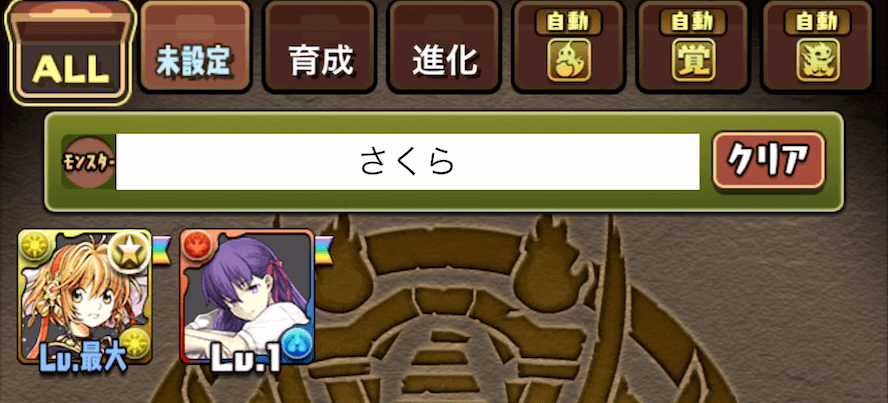
Task: Click the Lv.1 level label
Action: pos(247,358)
